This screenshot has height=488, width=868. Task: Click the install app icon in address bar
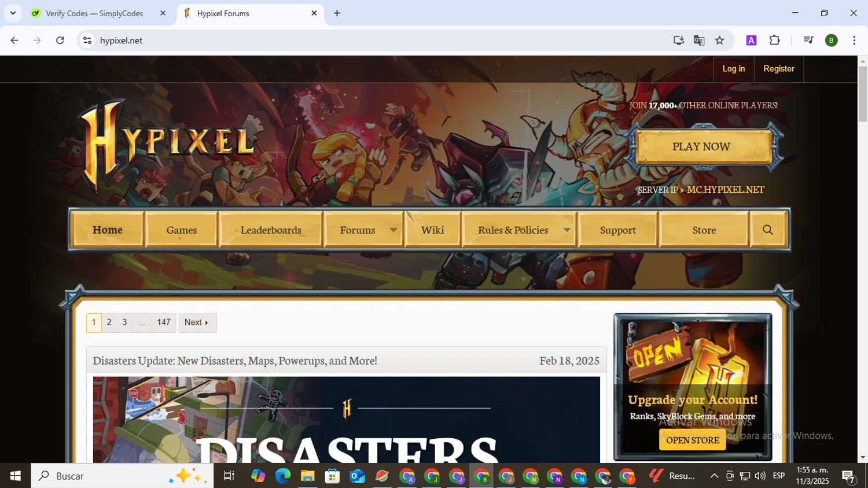[x=679, y=41]
